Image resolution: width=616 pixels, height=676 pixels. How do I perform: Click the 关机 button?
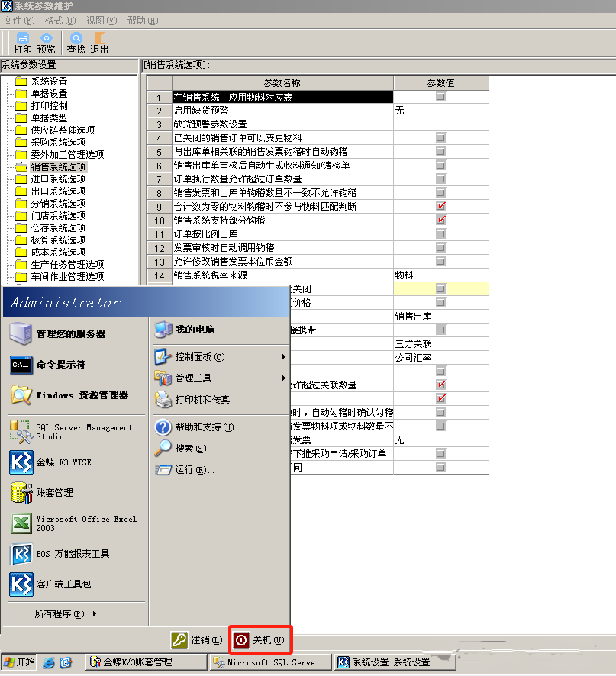pyautogui.click(x=260, y=641)
